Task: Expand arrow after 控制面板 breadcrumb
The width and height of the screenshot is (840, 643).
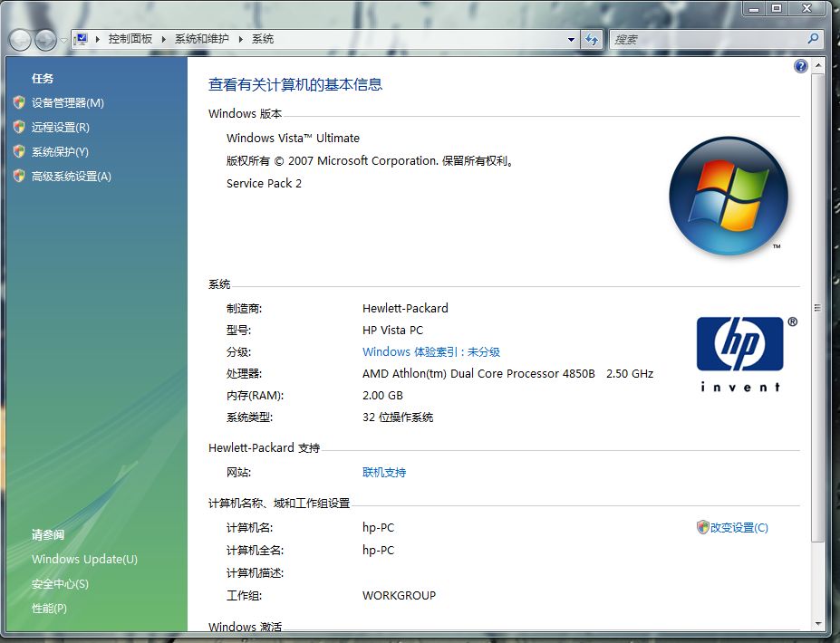Action: [x=164, y=39]
